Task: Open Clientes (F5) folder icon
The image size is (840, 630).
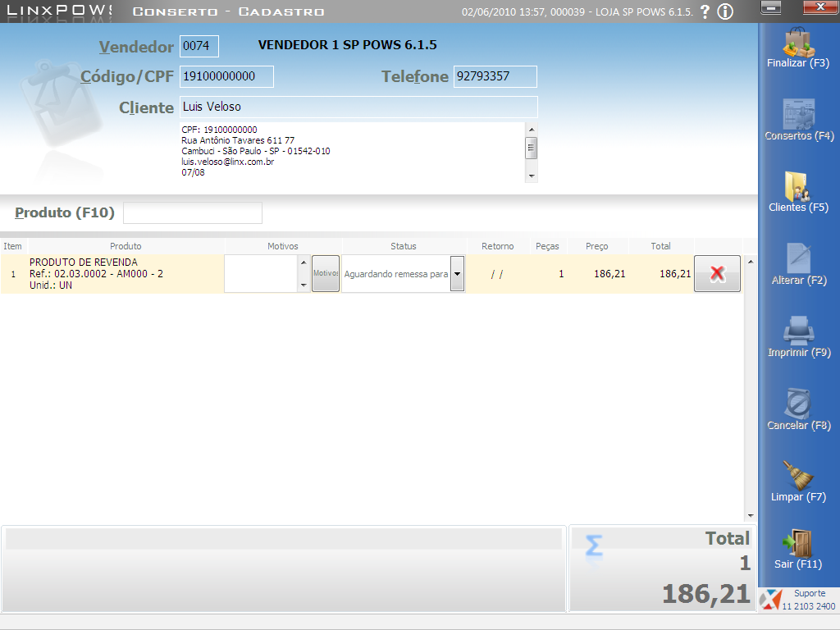Action: coord(797,186)
